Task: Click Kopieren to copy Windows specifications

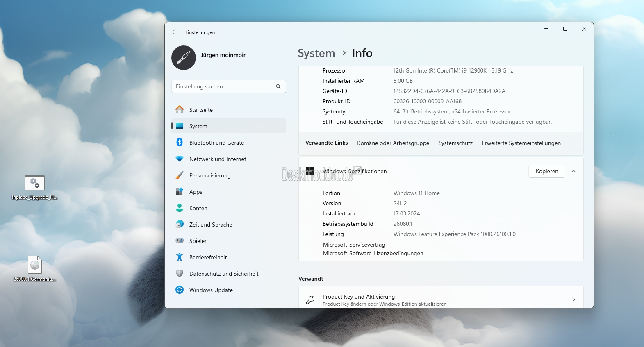Action: coord(547,171)
